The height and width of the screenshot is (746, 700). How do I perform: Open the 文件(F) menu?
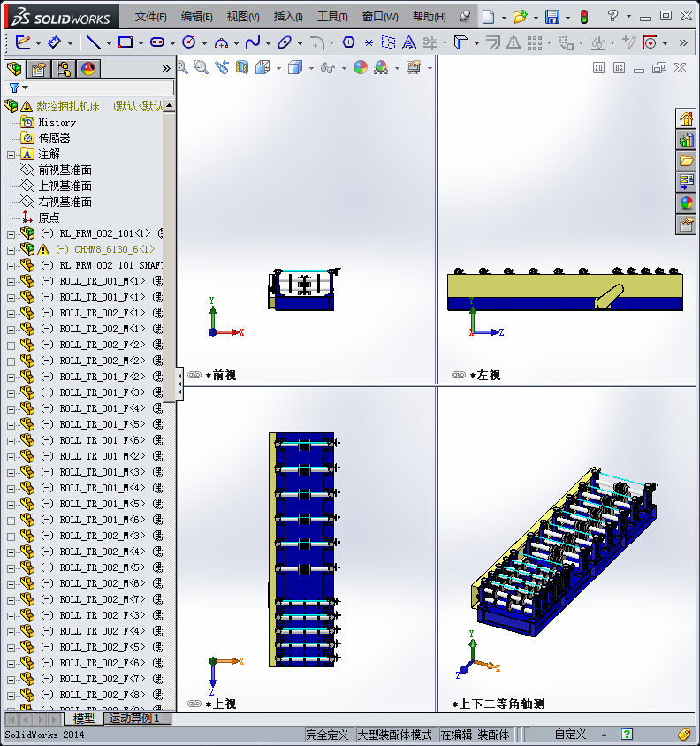coord(150,17)
